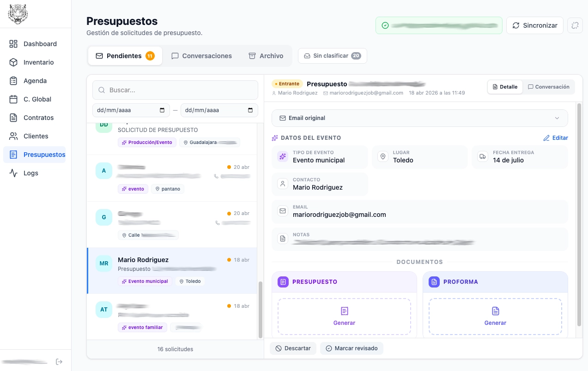Click the link icon next to Sincronizar
The image size is (588, 371).
coord(575,25)
